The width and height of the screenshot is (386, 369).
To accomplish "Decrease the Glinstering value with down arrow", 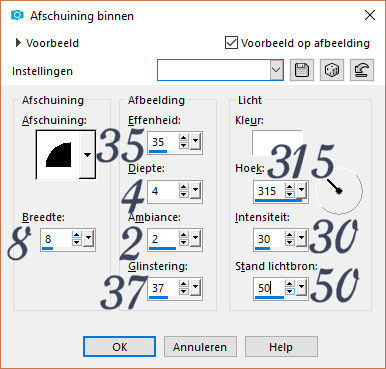I will tap(184, 291).
